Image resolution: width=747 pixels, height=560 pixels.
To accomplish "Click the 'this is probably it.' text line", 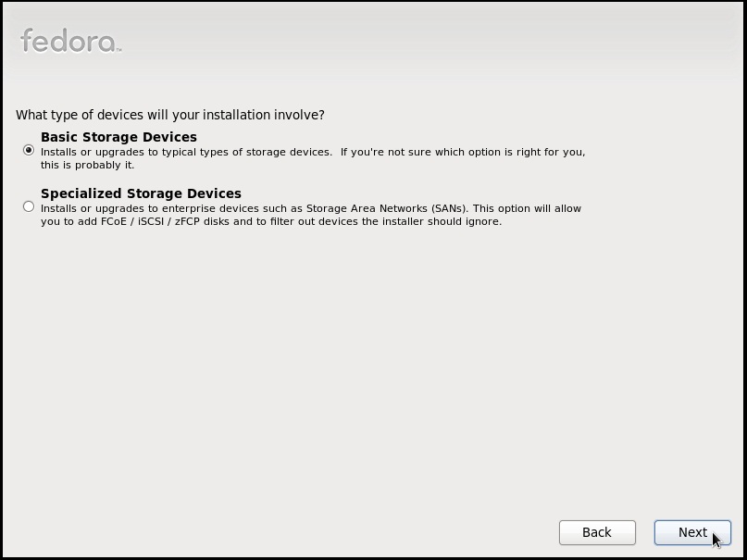I will click(x=88, y=166).
